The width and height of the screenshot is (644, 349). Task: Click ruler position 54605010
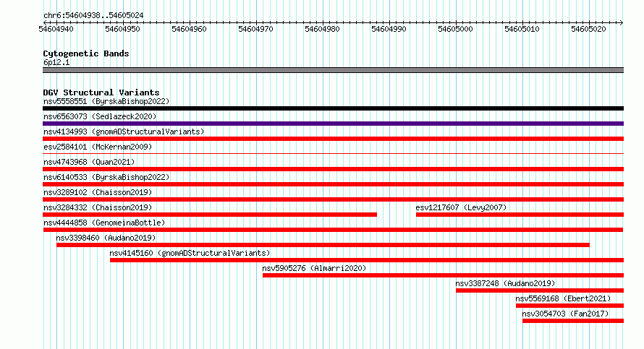pos(522,29)
